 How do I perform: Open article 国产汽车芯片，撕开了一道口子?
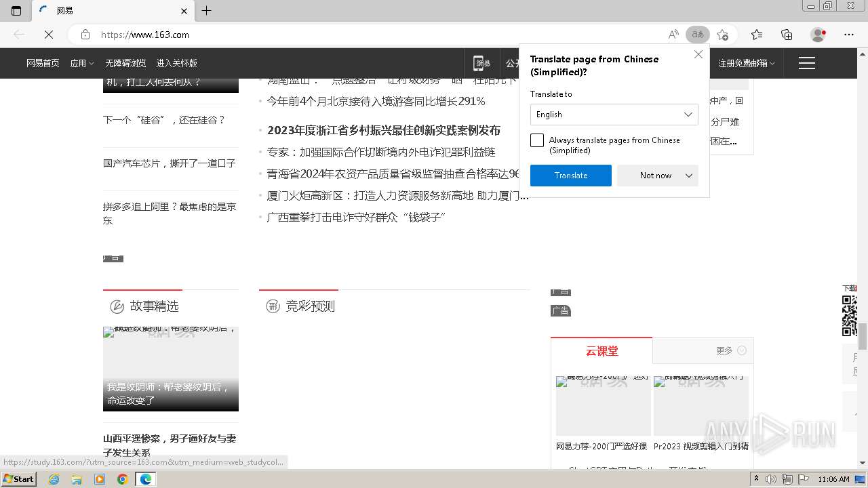(x=170, y=163)
